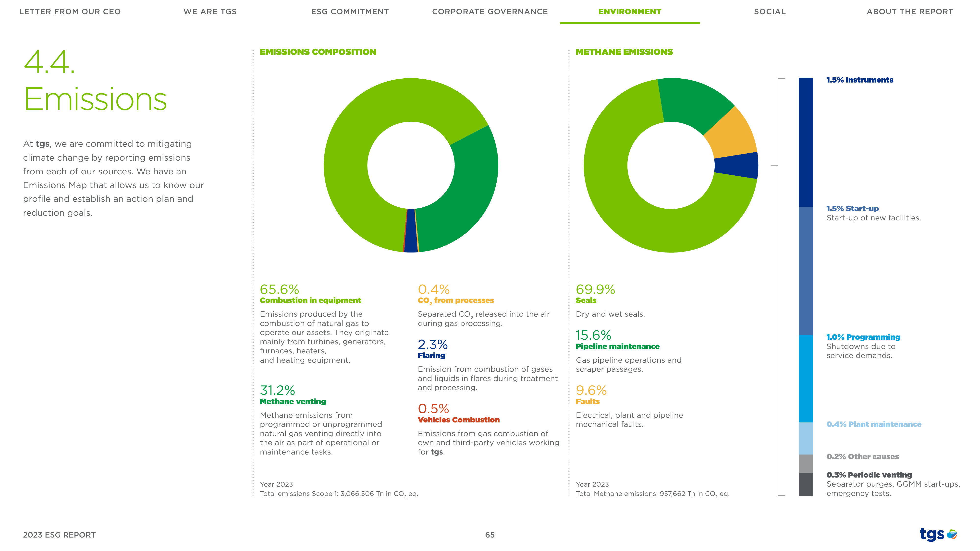Click the "1.5% Instruments" label
The height and width of the screenshot is (551, 980).
point(860,80)
